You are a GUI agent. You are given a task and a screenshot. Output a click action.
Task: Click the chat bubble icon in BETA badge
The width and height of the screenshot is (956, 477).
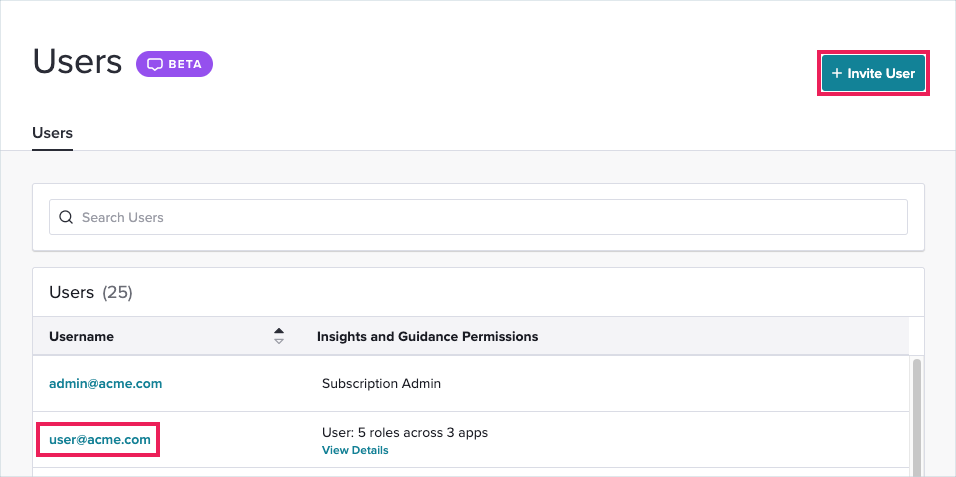pos(155,64)
